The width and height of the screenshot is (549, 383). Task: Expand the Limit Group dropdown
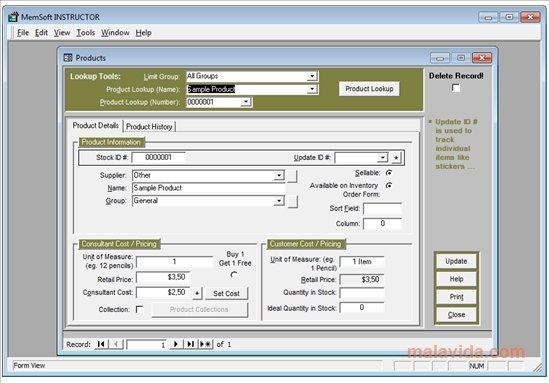(x=312, y=76)
